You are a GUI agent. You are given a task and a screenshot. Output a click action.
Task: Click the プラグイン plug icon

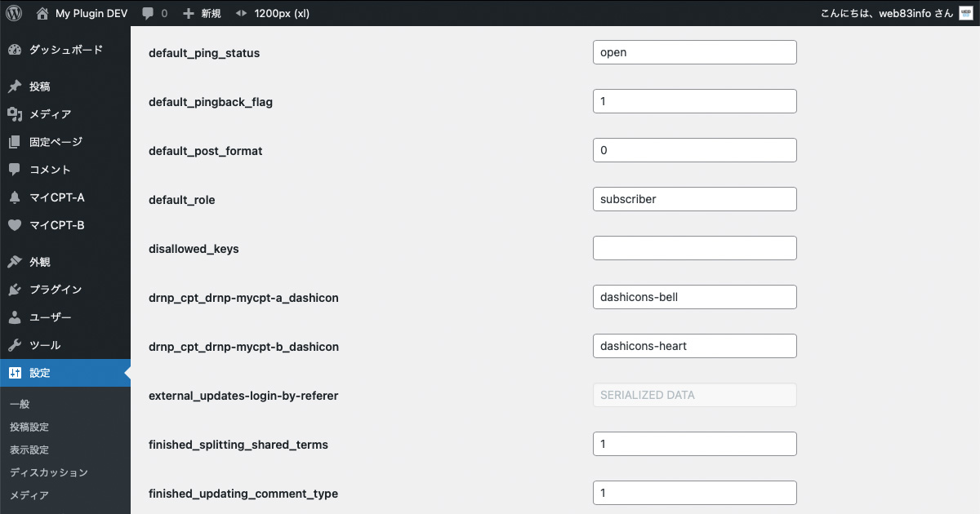point(15,290)
